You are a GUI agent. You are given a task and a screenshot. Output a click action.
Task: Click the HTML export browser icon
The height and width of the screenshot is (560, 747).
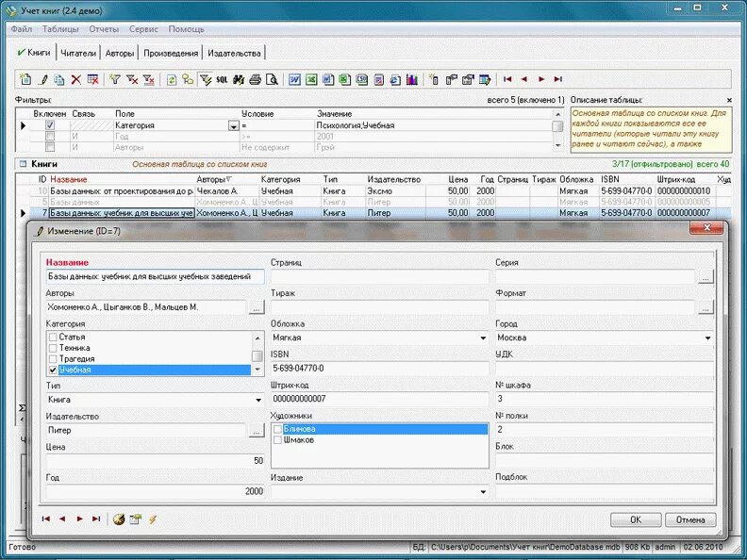point(395,79)
